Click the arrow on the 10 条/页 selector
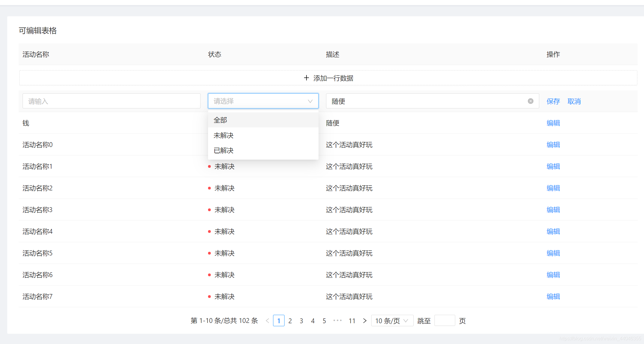This screenshot has height=344, width=644. (x=406, y=321)
